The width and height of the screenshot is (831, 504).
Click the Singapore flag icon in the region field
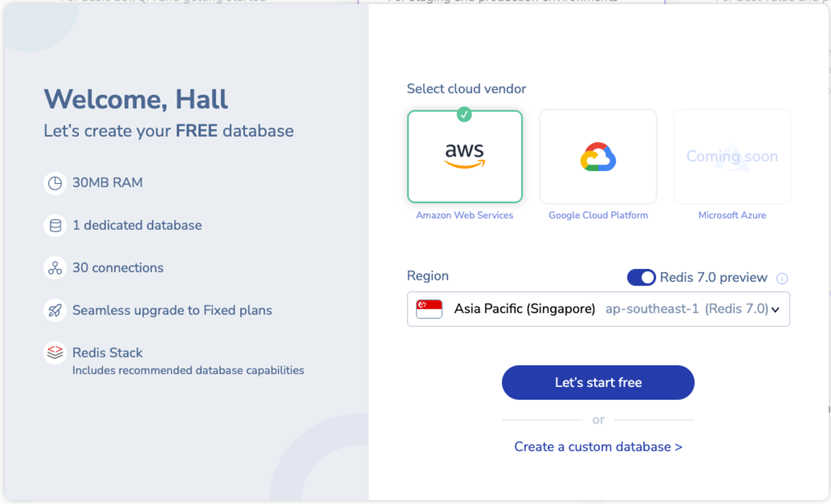pos(429,309)
